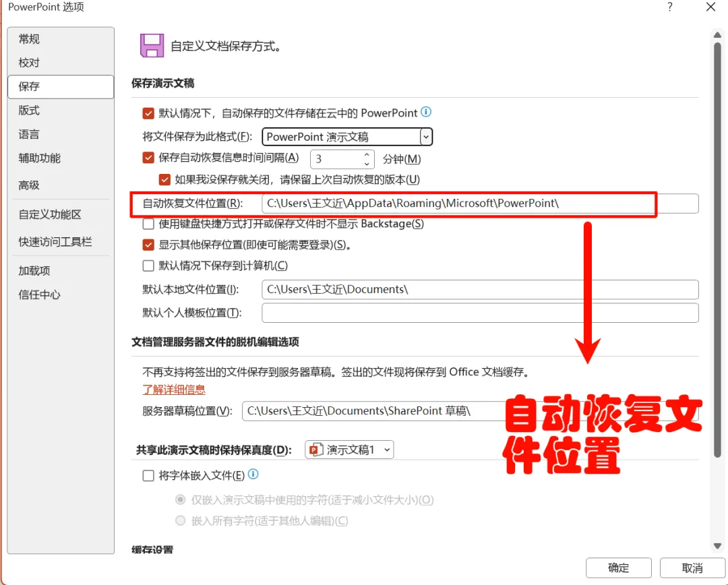This screenshot has width=728, height=585.
Task: Click the info icon beside cloud AutoSave option
Action: 426,112
